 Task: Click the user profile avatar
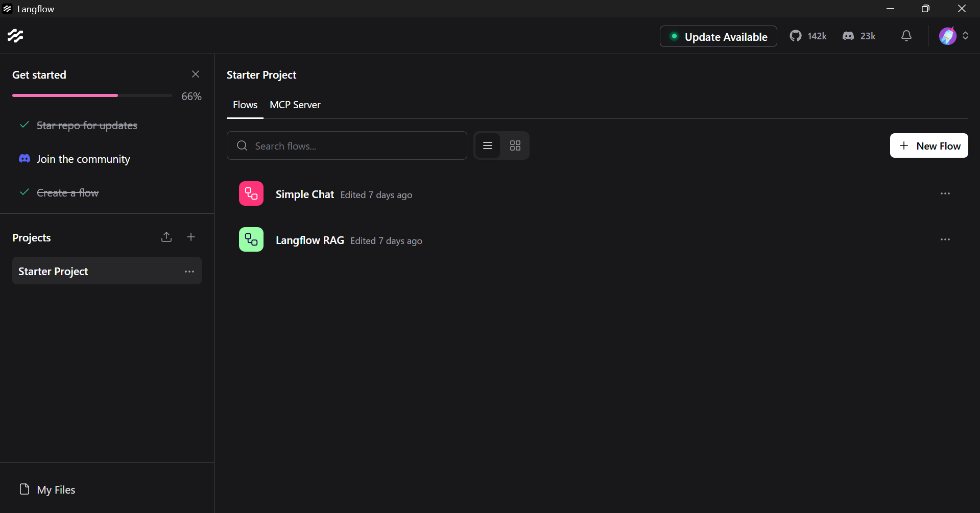[x=947, y=36]
